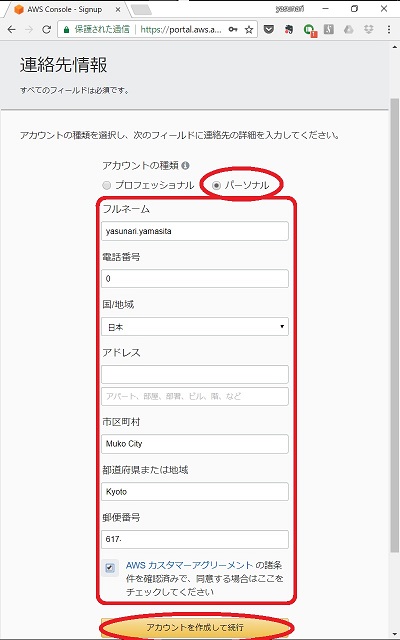Screen dimensions: 400x640
Task: Open Chrome's three-dot menu
Action: pyautogui.click(x=389, y=29)
